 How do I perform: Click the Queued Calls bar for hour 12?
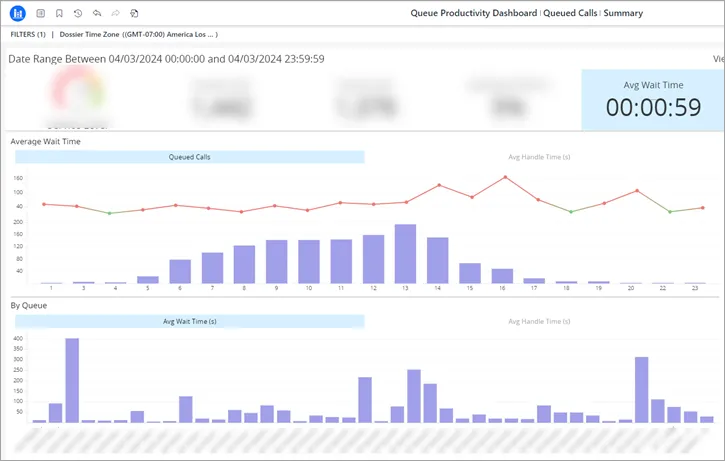click(x=373, y=259)
